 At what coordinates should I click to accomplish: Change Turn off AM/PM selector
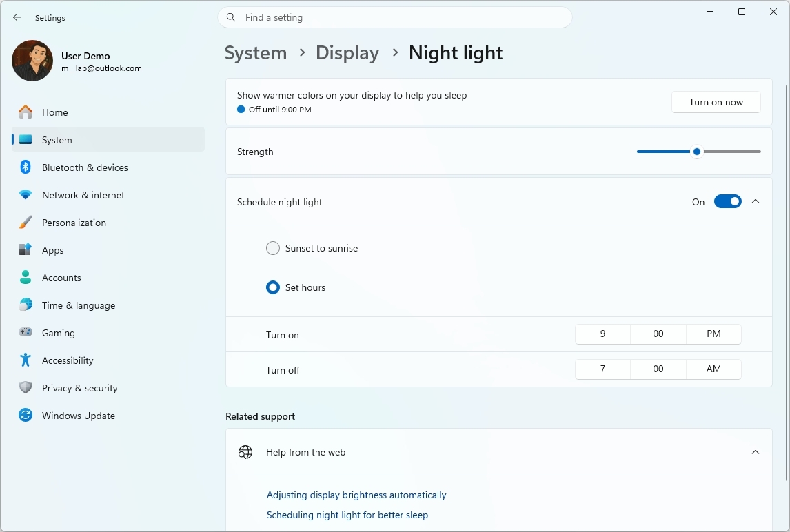(x=713, y=369)
